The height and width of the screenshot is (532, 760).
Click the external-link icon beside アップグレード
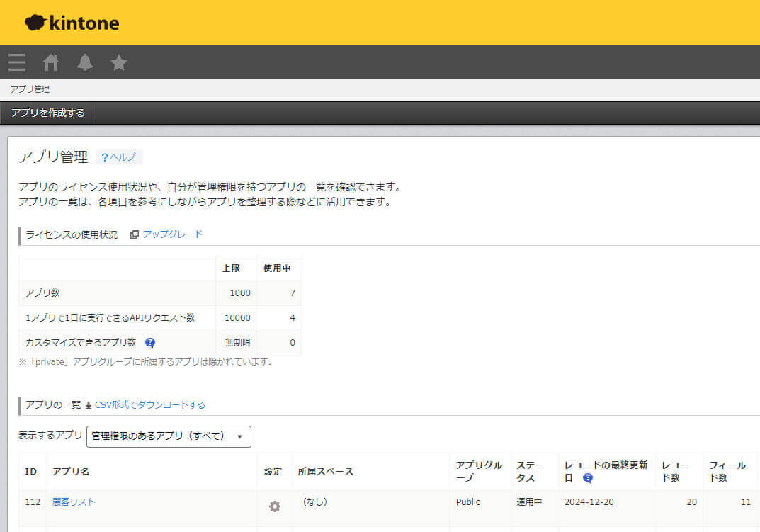[135, 234]
